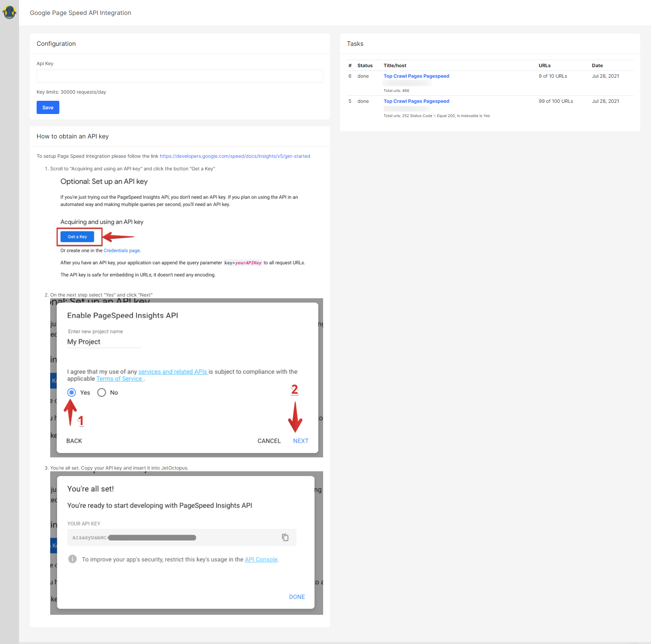The height and width of the screenshot is (644, 651).
Task: Click the URLs column header
Action: click(x=545, y=65)
